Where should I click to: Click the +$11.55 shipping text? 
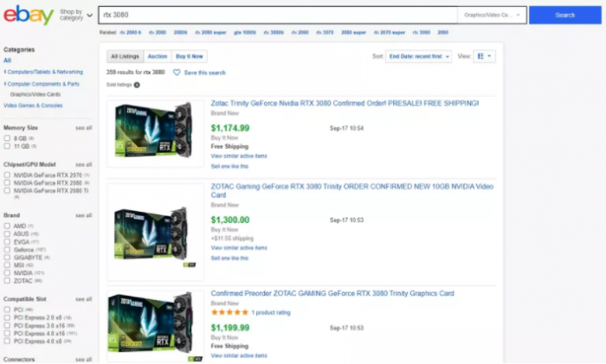(232, 238)
